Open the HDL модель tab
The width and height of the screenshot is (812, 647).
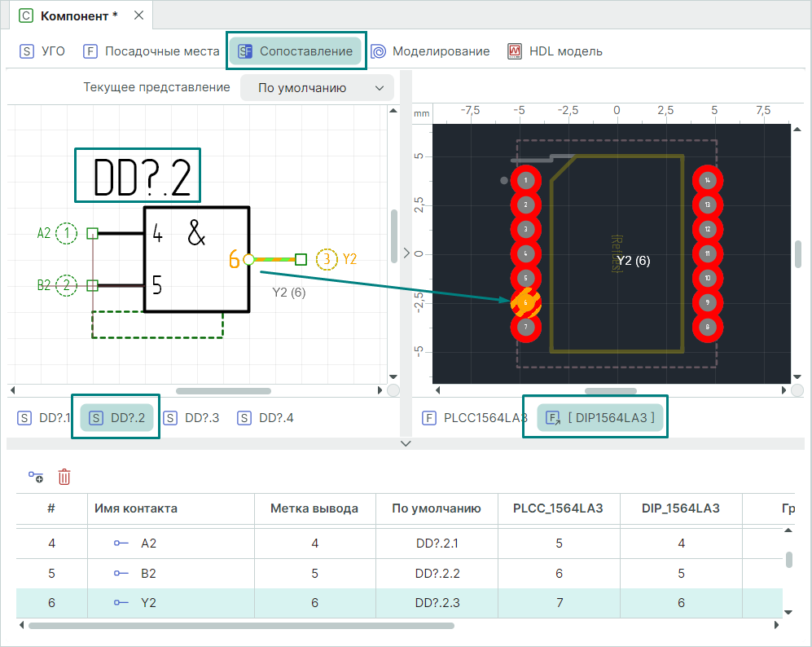point(555,51)
